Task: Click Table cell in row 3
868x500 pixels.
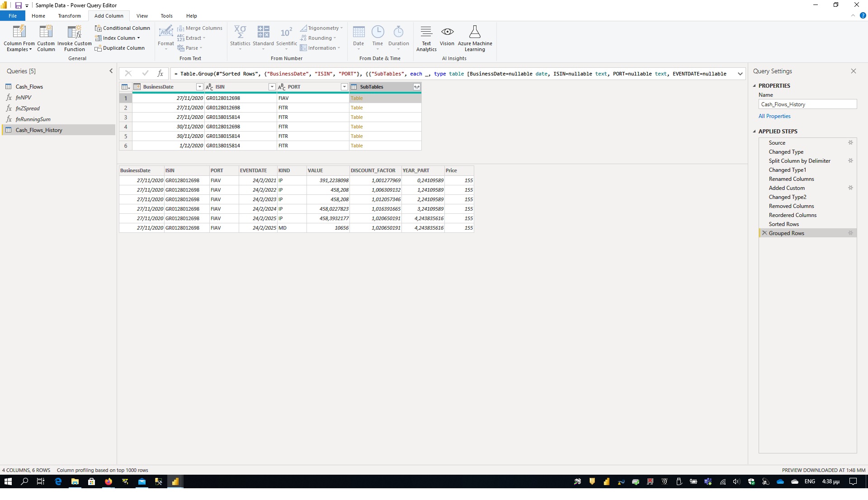Action: (385, 117)
